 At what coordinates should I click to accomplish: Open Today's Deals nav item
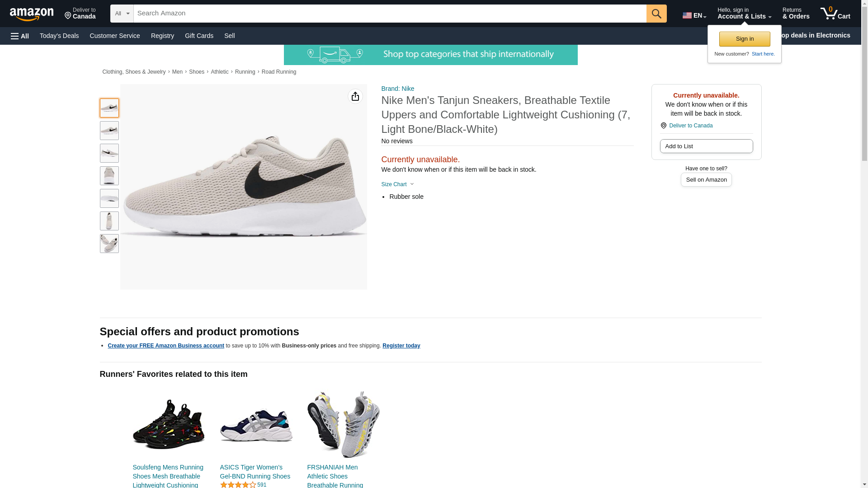click(59, 36)
